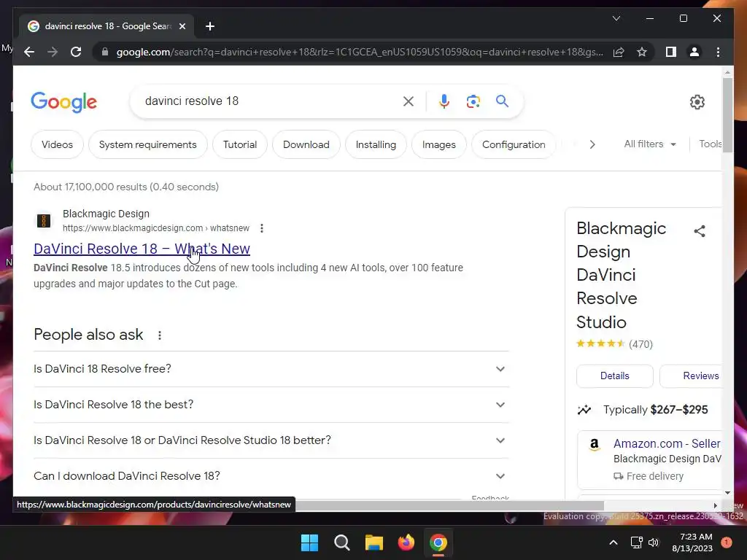Open People also ask options menu

160,335
